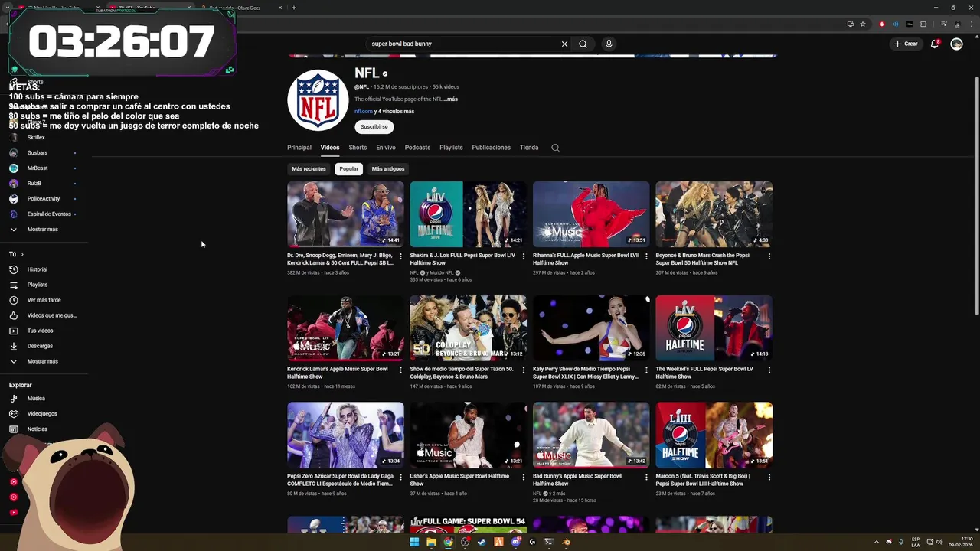
Task: Switch to the Tienda tab
Action: coord(529,148)
